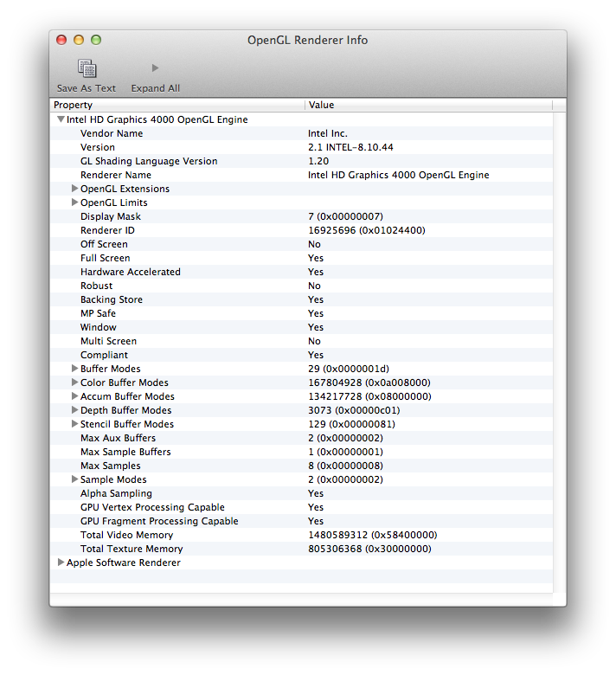The image size is (616, 675).
Task: Click the Property column header
Action: 177,105
